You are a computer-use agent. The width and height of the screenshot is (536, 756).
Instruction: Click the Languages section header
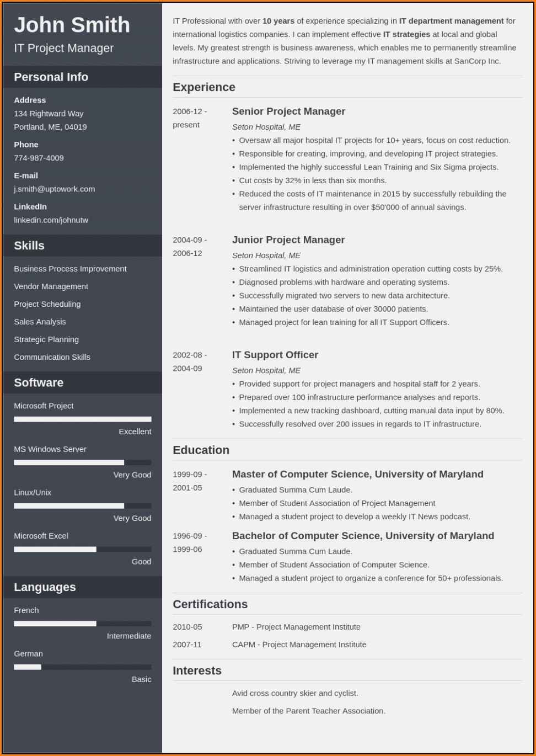click(45, 587)
